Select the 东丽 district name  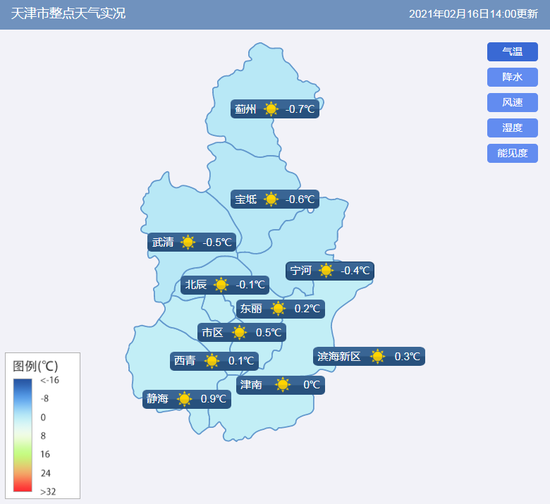click(x=251, y=309)
